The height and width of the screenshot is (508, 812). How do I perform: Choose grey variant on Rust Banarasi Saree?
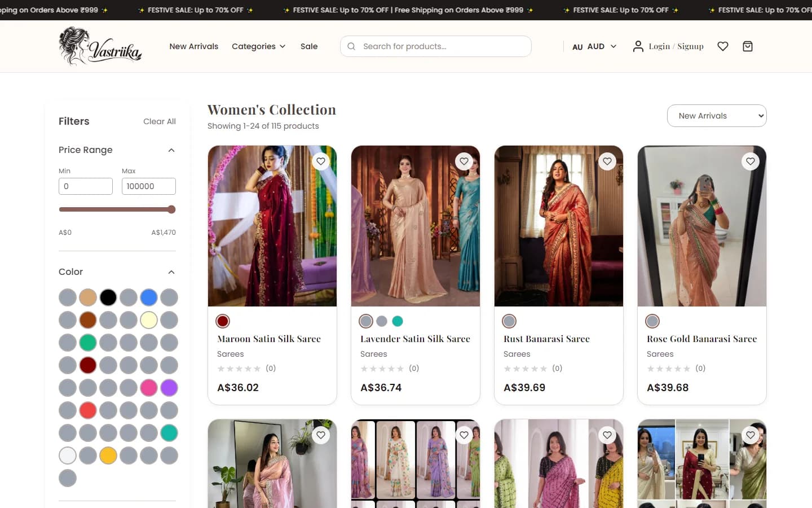[x=509, y=321]
